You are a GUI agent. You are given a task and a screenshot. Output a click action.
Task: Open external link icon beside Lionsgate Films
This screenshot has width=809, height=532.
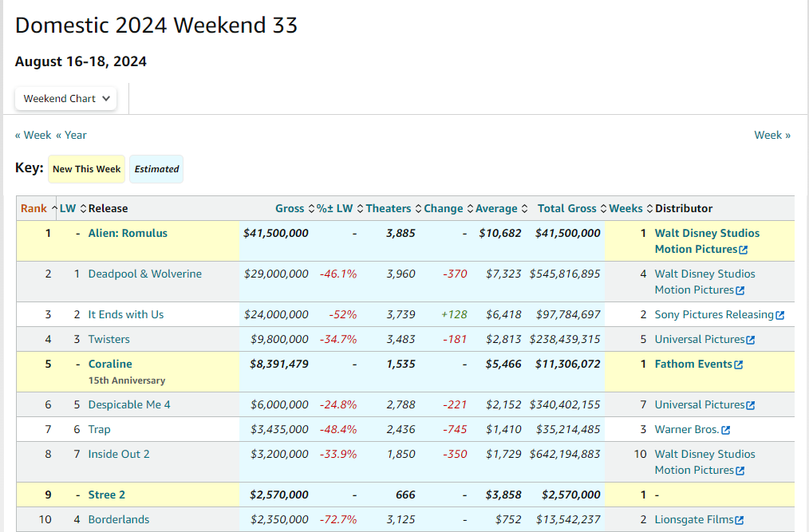tap(740, 520)
